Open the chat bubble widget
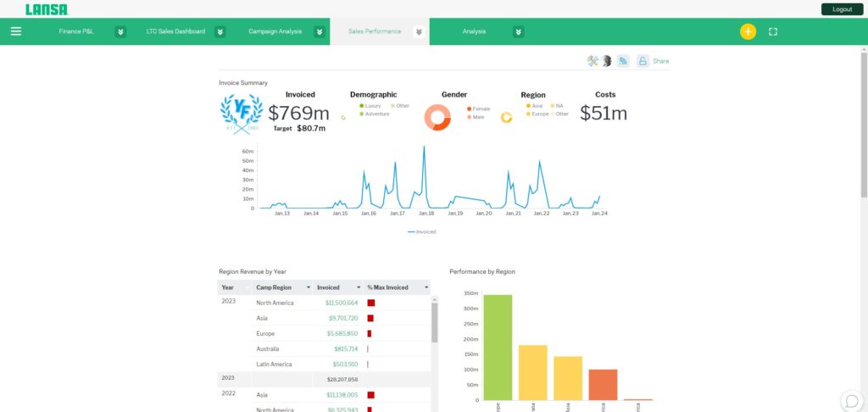 (852, 400)
